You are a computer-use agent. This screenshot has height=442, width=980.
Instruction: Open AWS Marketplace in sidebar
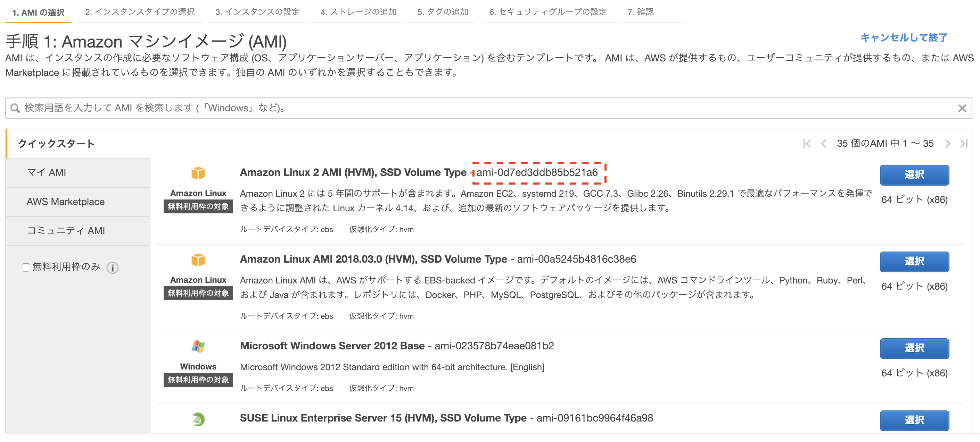[x=65, y=202]
